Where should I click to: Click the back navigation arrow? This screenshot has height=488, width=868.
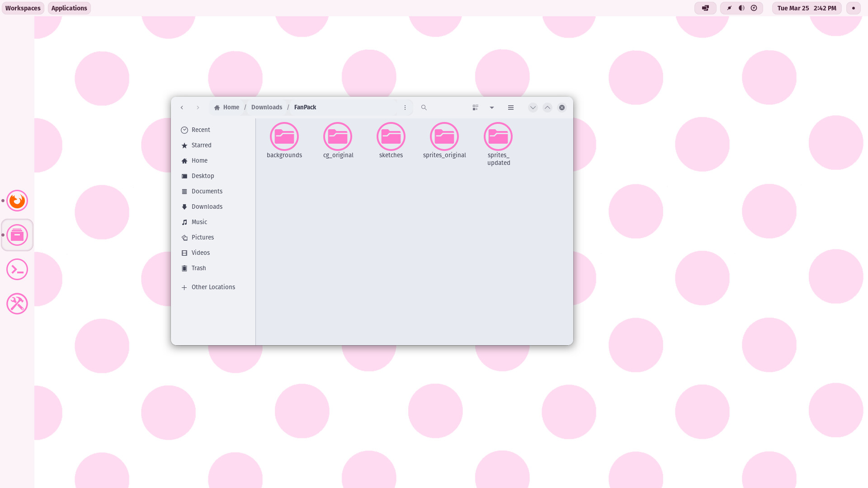[x=182, y=107]
